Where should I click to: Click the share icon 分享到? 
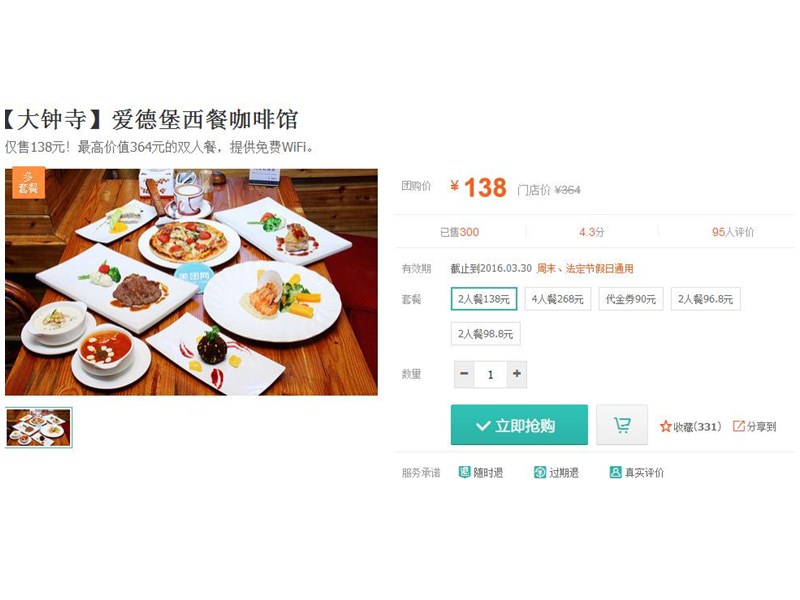(x=738, y=426)
